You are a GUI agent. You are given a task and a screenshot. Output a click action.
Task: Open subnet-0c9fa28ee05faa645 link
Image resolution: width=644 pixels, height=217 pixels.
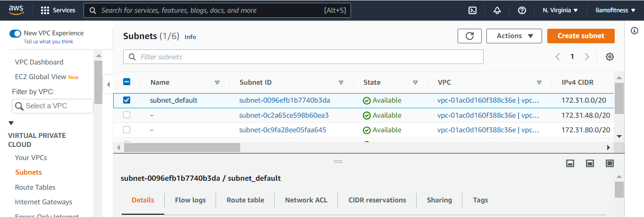[x=283, y=130]
